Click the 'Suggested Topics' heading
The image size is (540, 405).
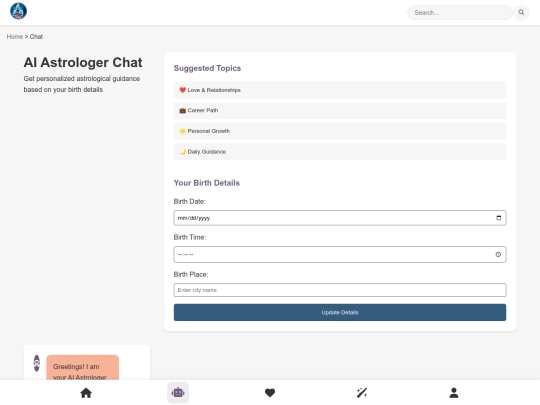[207, 68]
